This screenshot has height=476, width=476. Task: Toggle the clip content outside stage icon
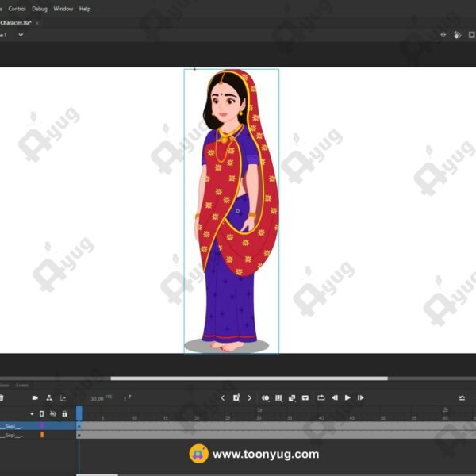471,35
